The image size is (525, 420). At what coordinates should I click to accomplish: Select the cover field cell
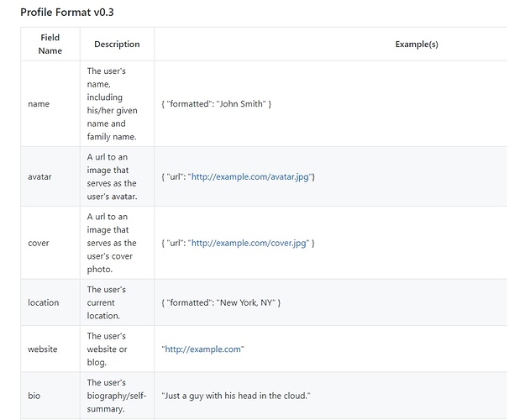pos(50,243)
